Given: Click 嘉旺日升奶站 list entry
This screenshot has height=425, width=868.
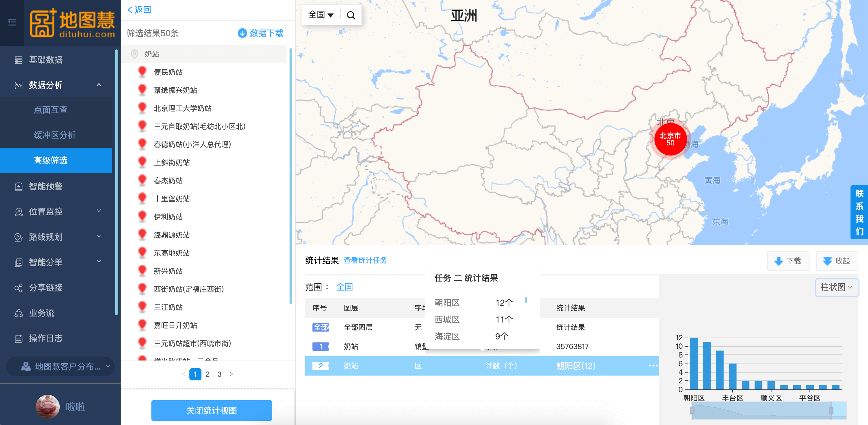Looking at the screenshot, I should 175,325.
